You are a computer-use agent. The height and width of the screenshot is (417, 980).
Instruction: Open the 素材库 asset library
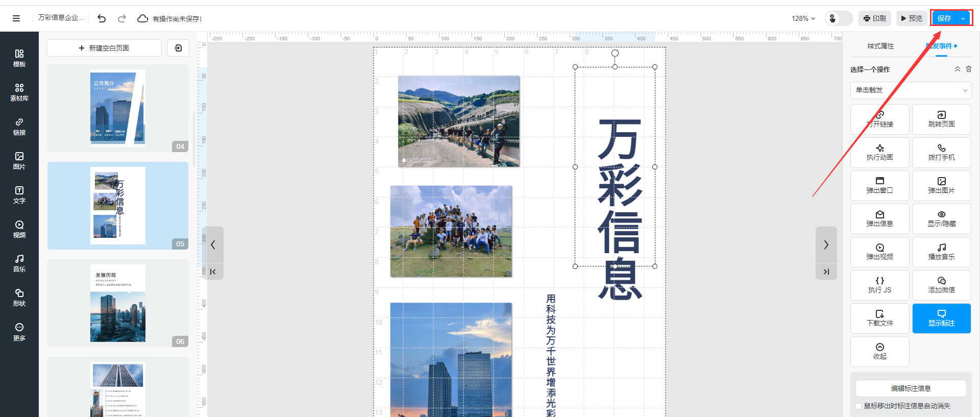coord(19,92)
